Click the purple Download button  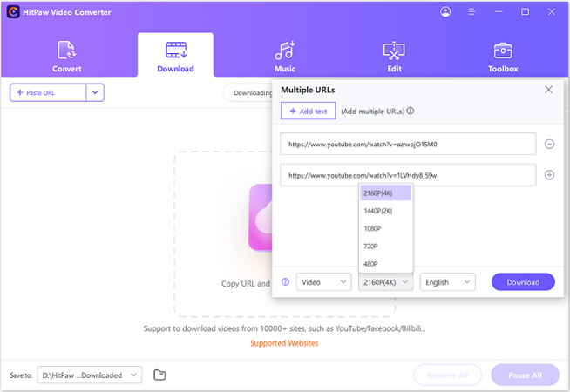coord(523,282)
